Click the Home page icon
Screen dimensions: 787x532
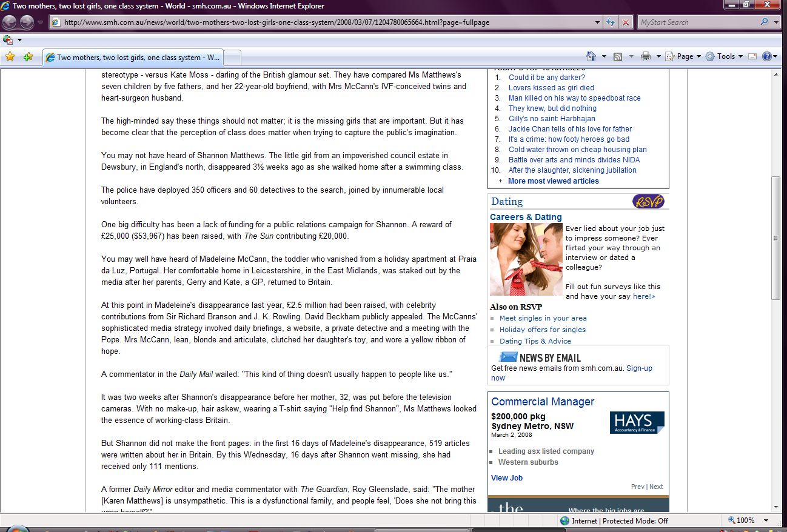(591, 56)
